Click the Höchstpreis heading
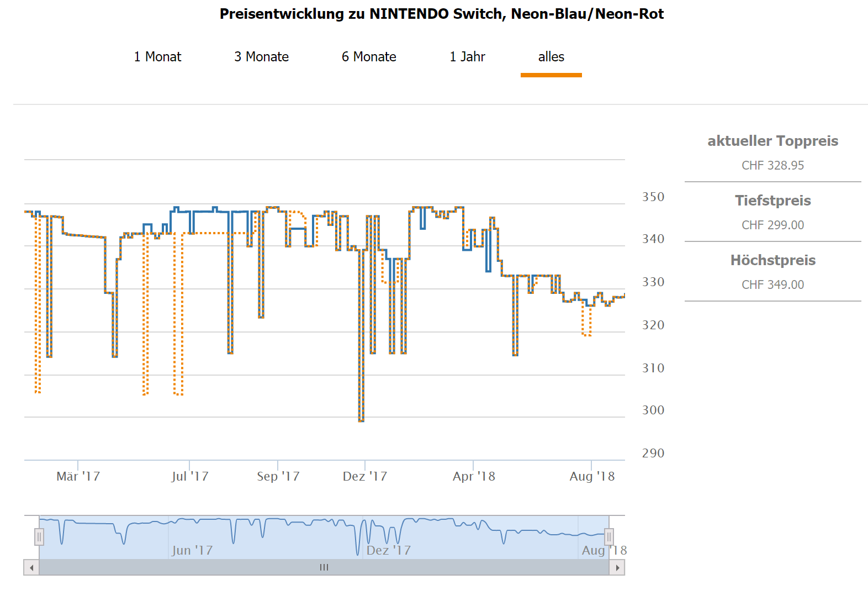Viewport: 868px width, 606px height. 773,260
